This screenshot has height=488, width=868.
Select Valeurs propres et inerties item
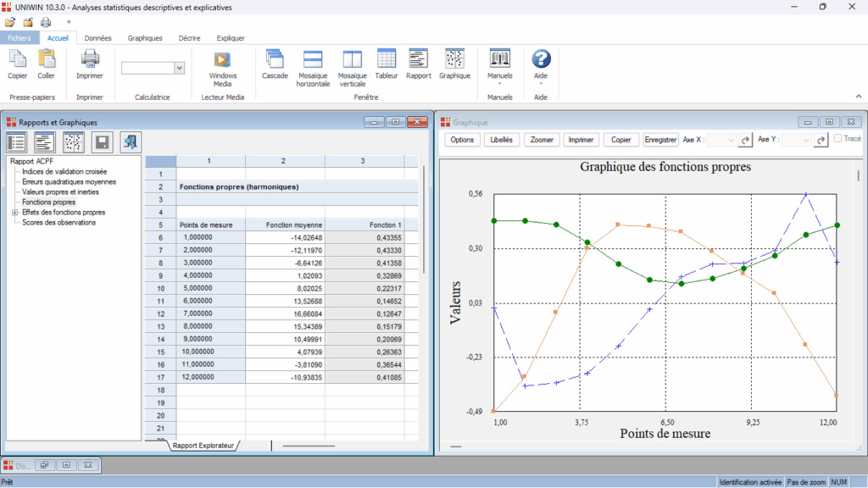pos(60,192)
